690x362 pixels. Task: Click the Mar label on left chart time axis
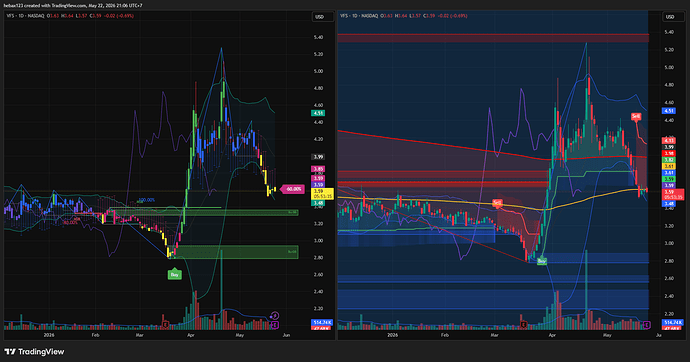tap(139, 335)
